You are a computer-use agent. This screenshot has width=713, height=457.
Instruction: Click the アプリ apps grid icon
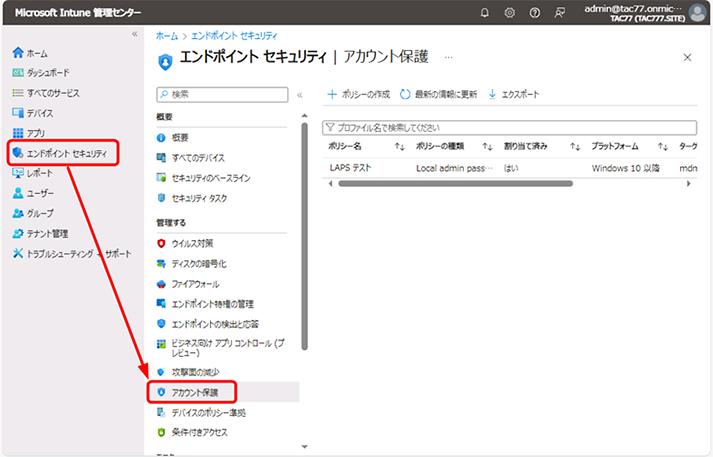coord(18,133)
